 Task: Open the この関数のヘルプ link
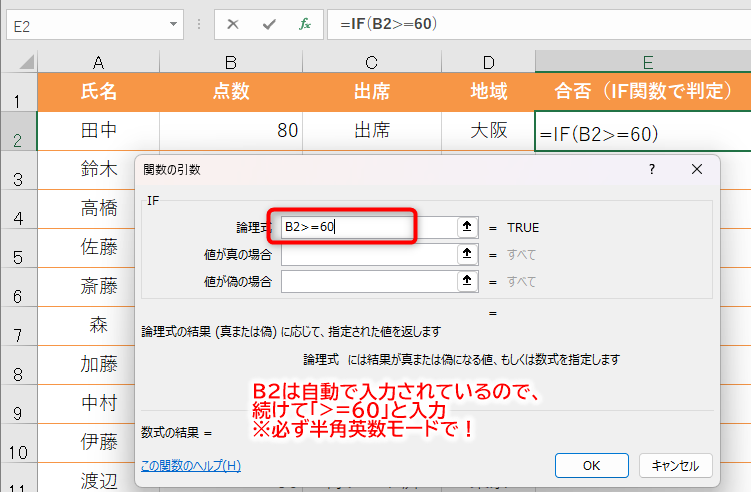point(190,465)
